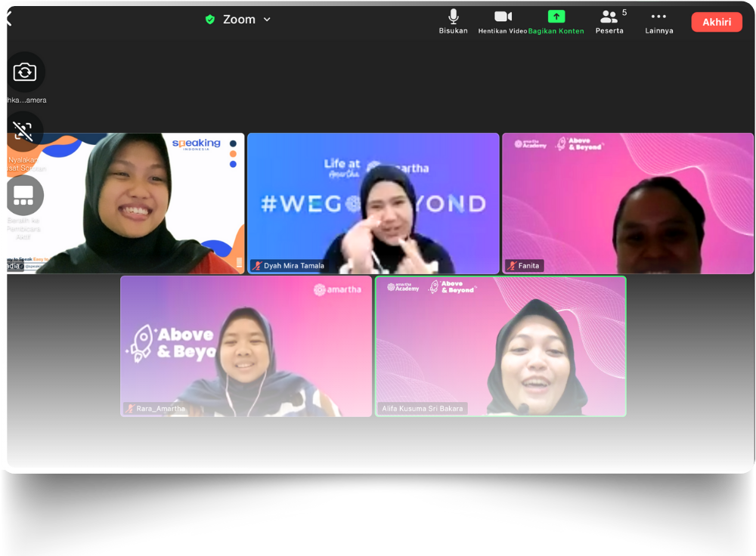Open the Lainnya more options menu

point(658,22)
